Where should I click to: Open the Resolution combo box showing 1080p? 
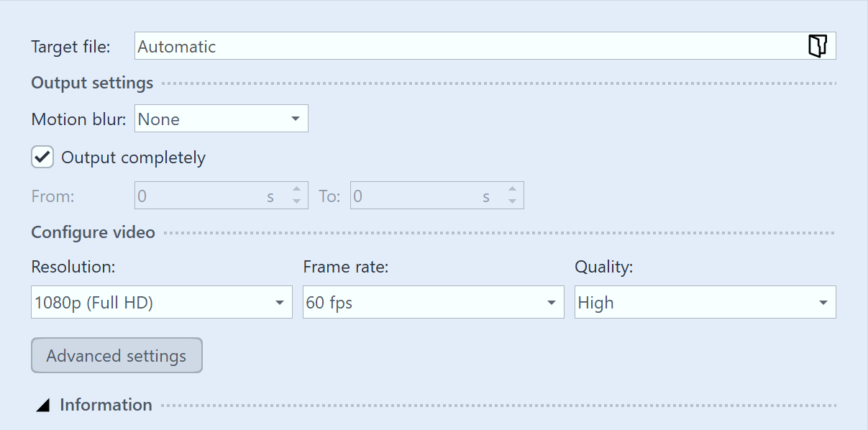(161, 302)
